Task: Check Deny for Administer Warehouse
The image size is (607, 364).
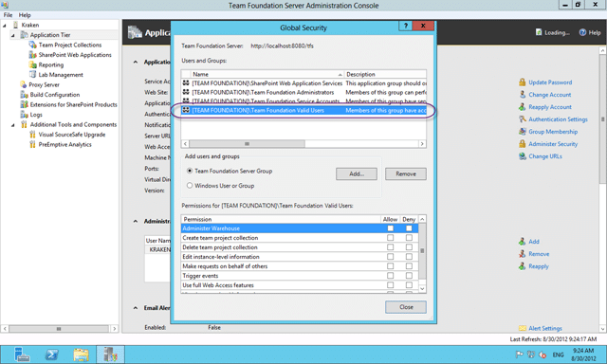Action: coord(409,228)
